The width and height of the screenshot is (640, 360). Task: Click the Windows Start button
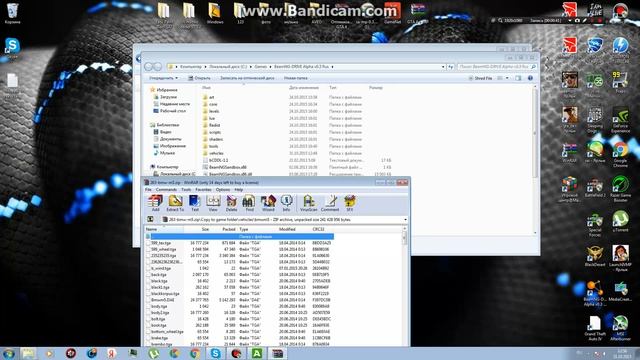coord(8,353)
